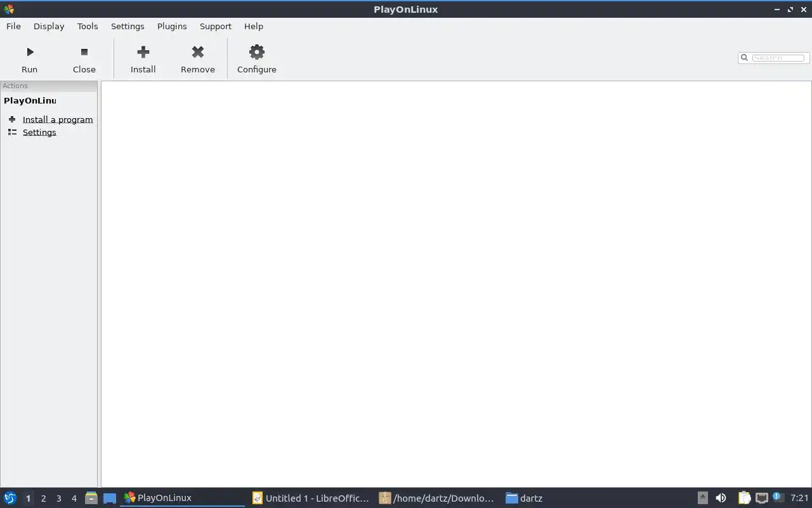Click the show desktop icon in taskbar
This screenshot has height=508, width=812.
pyautogui.click(x=110, y=498)
